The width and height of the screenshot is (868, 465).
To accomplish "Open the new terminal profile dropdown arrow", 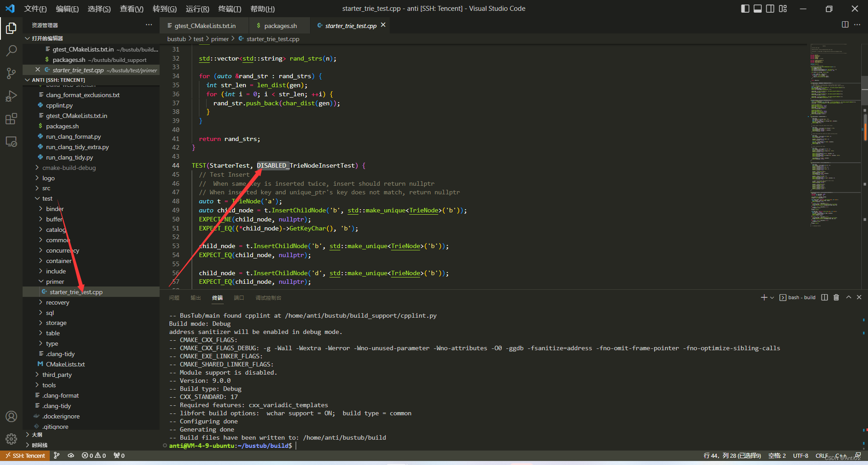I will pos(772,297).
